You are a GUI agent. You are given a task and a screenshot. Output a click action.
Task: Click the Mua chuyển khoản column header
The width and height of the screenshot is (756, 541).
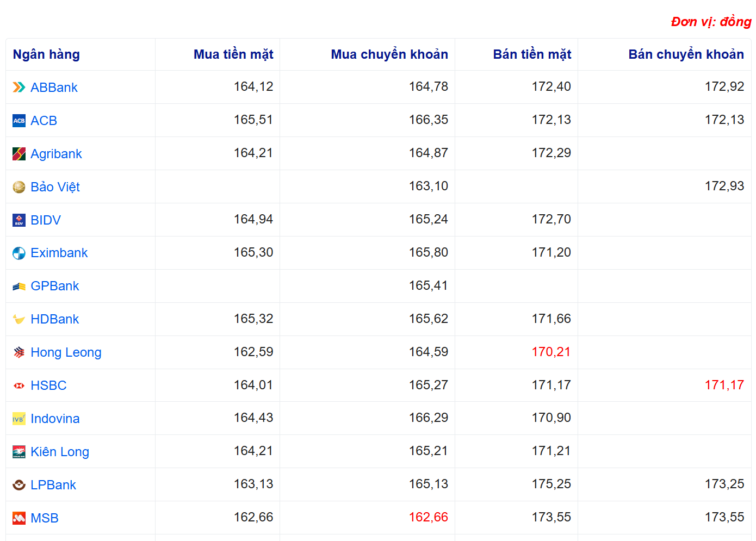(x=389, y=54)
